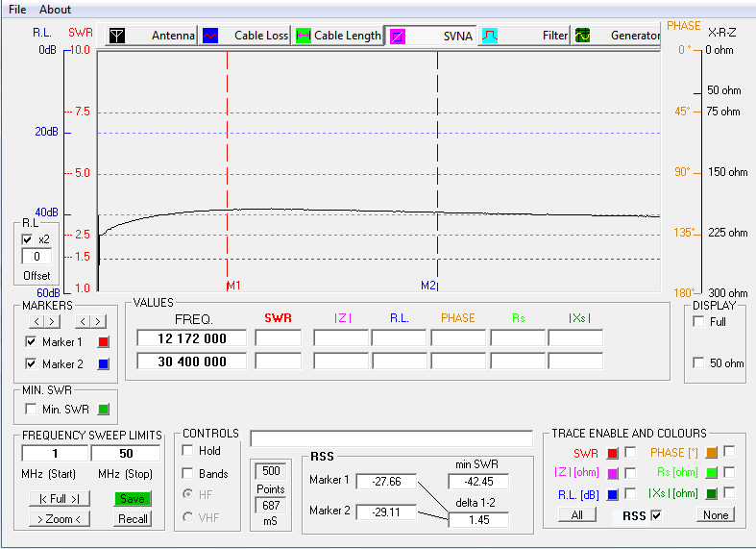Toggle the RSS trace checkbox

656,515
